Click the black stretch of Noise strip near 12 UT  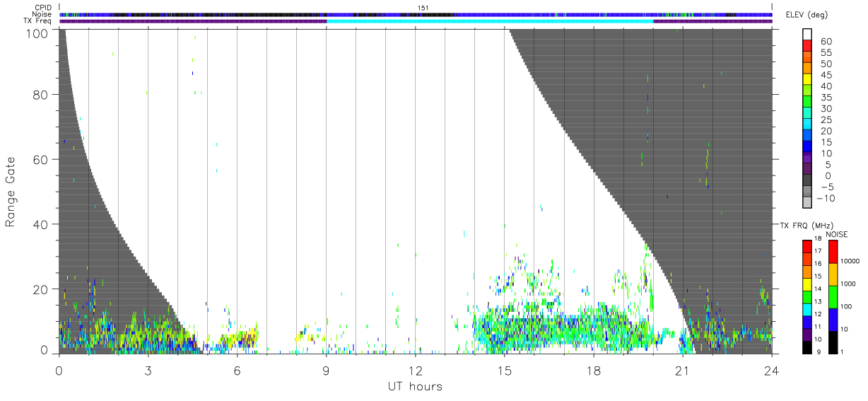[427, 14]
